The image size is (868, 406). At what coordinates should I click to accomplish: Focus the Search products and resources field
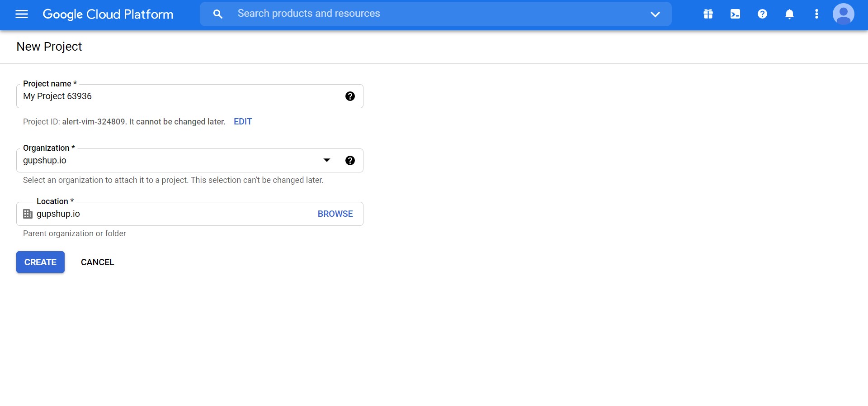pos(435,14)
